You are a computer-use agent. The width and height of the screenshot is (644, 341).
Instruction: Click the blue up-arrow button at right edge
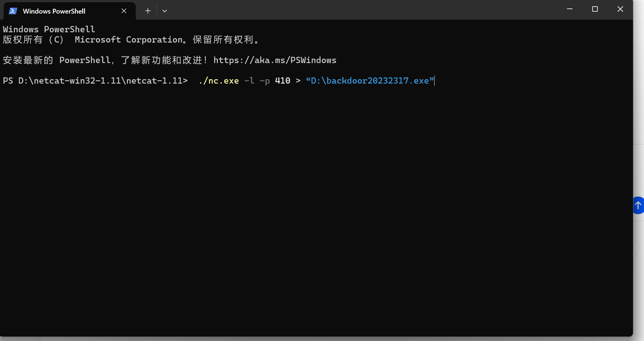(638, 205)
